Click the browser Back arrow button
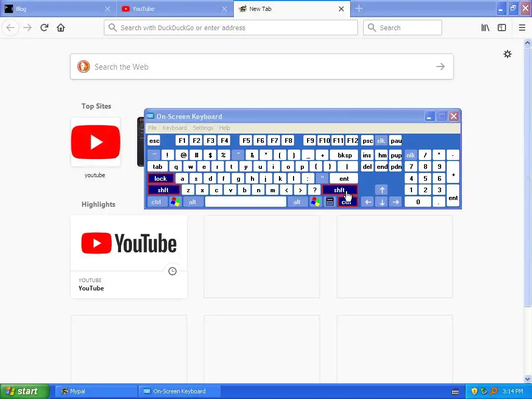This screenshot has height=399, width=532. (10, 28)
